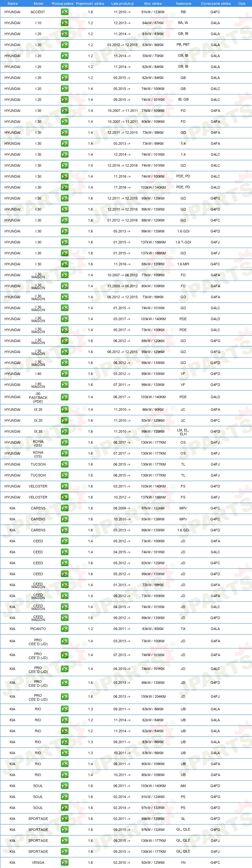The image size is (252, 868).
Task: Select the PB, PBT body cell
Action: pos(183,44)
